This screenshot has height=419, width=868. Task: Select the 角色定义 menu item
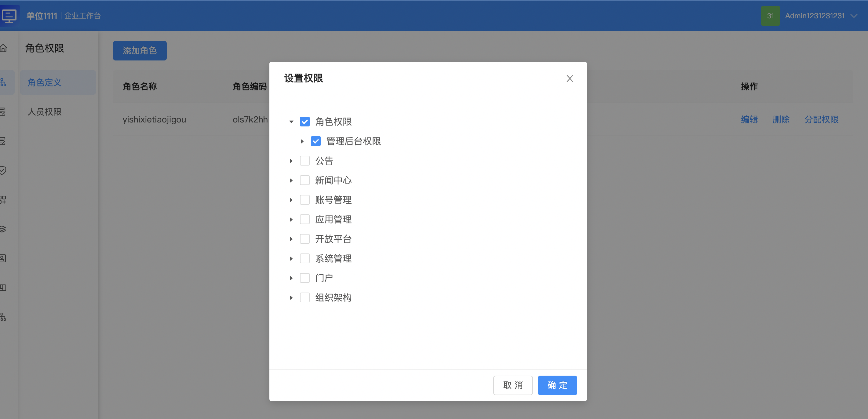(x=58, y=82)
